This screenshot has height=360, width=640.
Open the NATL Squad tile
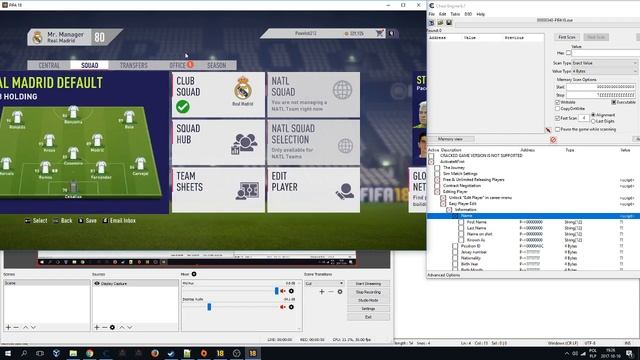click(313, 95)
